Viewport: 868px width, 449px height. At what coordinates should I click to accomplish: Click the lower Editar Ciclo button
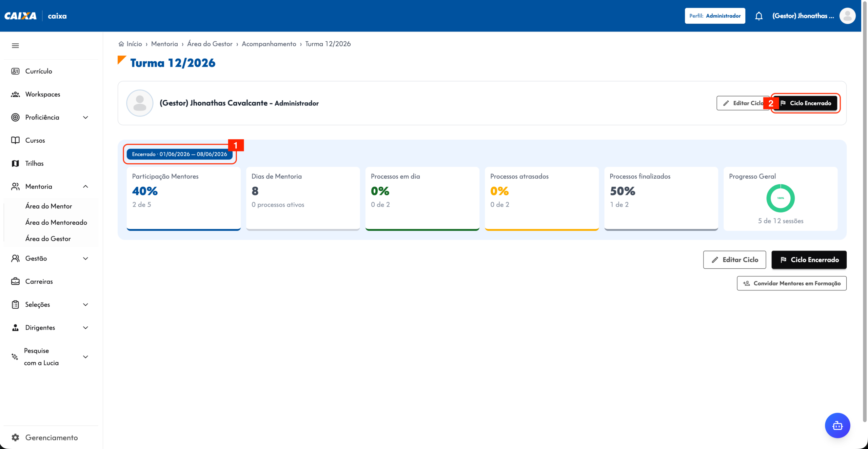pyautogui.click(x=734, y=260)
